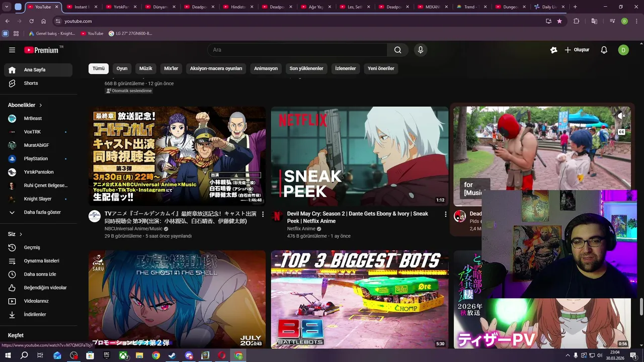Image resolution: width=644 pixels, height=362 pixels.
Task: Select the Oyun filter chip
Action: pos(122,68)
